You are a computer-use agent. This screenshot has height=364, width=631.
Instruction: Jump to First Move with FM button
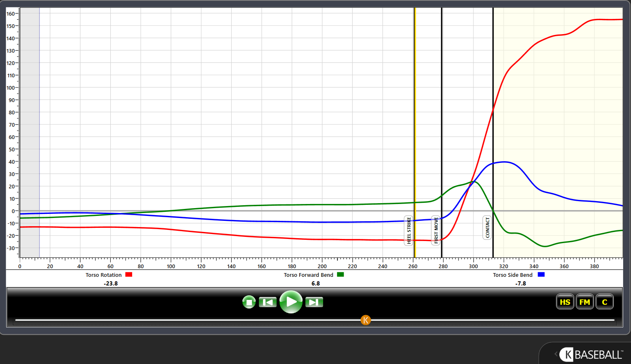584,302
